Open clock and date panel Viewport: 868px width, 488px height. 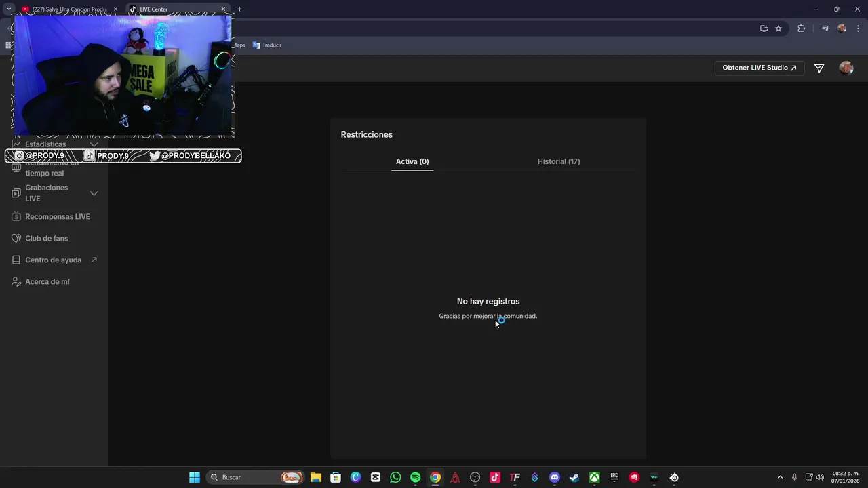pos(846,477)
